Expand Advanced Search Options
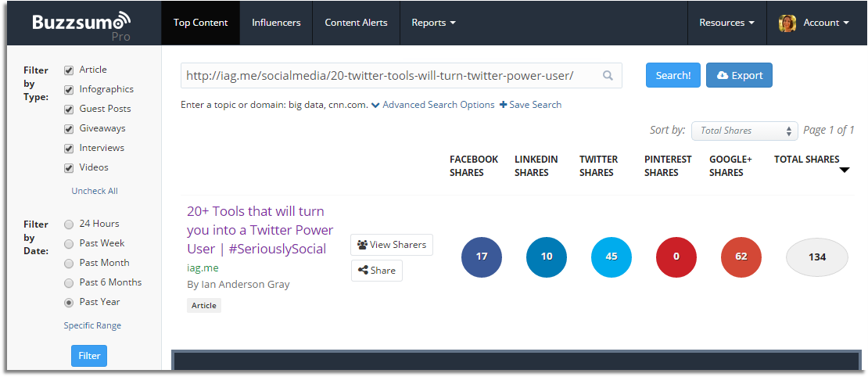The height and width of the screenshot is (377, 868). [433, 105]
